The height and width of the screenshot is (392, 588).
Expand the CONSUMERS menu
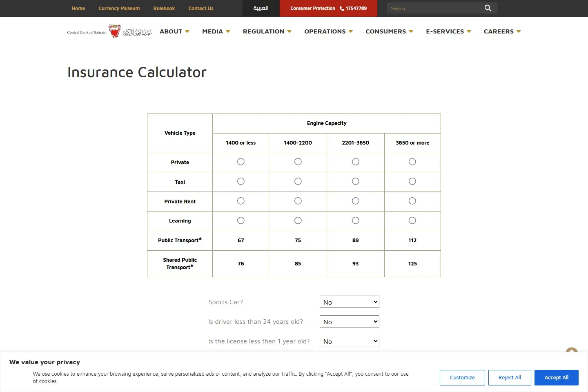pos(389,31)
